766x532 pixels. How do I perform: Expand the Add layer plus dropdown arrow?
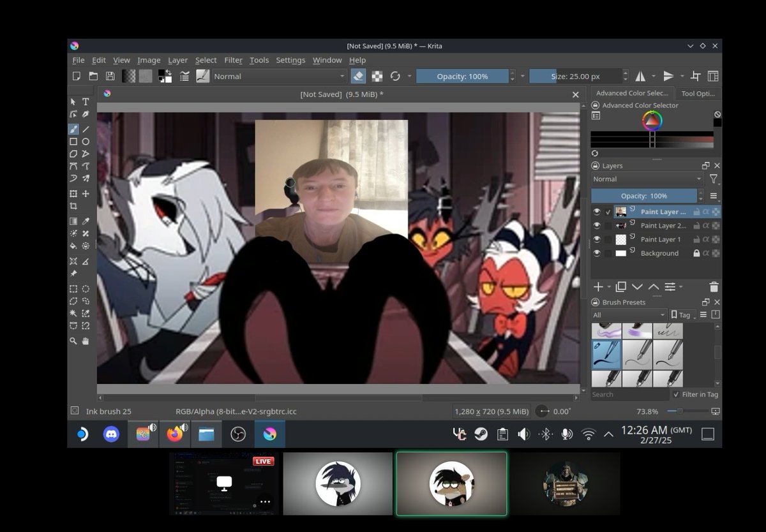point(609,287)
